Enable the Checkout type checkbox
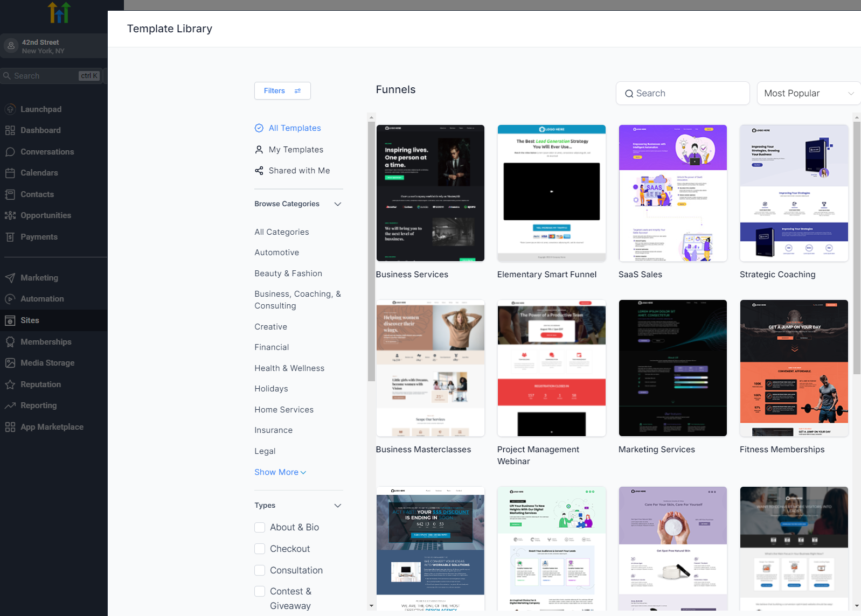This screenshot has width=861, height=616. tap(260, 549)
